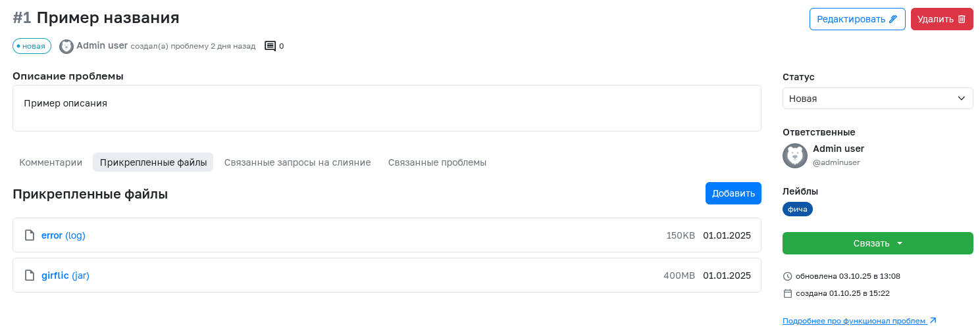Open the Статус dropdown
Image resolution: width=980 pixels, height=332 pixels.
[x=877, y=99]
